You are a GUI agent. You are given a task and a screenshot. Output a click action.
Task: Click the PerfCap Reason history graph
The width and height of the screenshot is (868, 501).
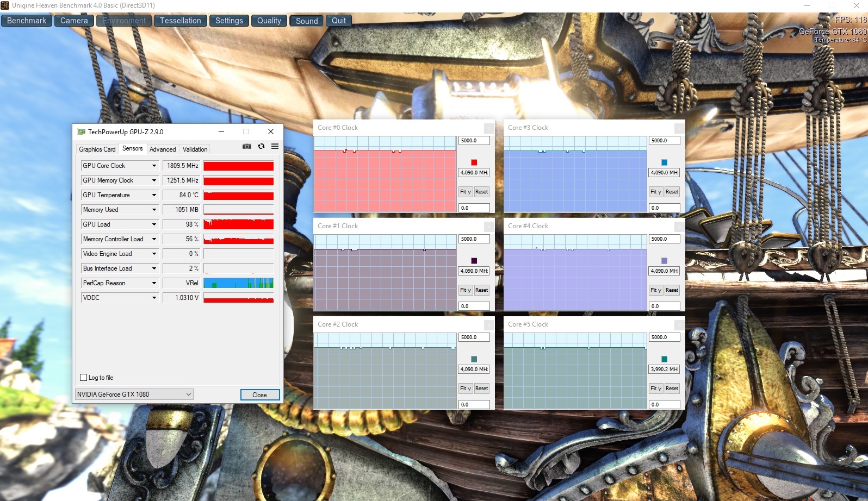click(239, 283)
